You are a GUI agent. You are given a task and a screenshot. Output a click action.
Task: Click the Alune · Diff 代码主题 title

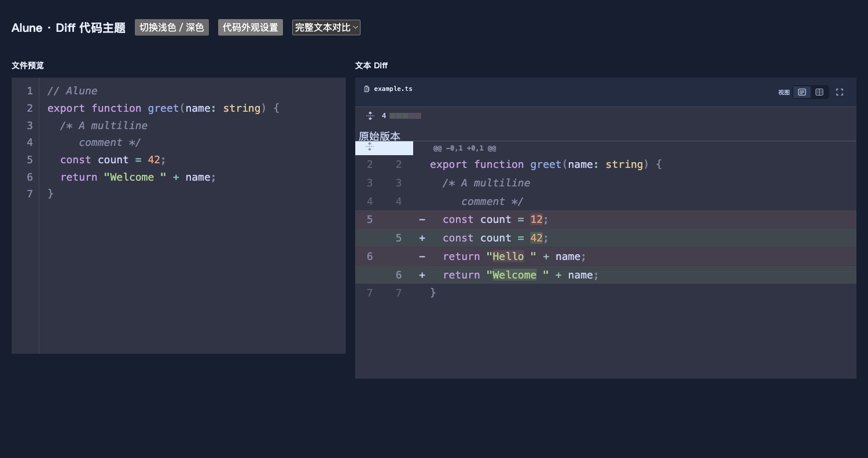click(x=69, y=28)
